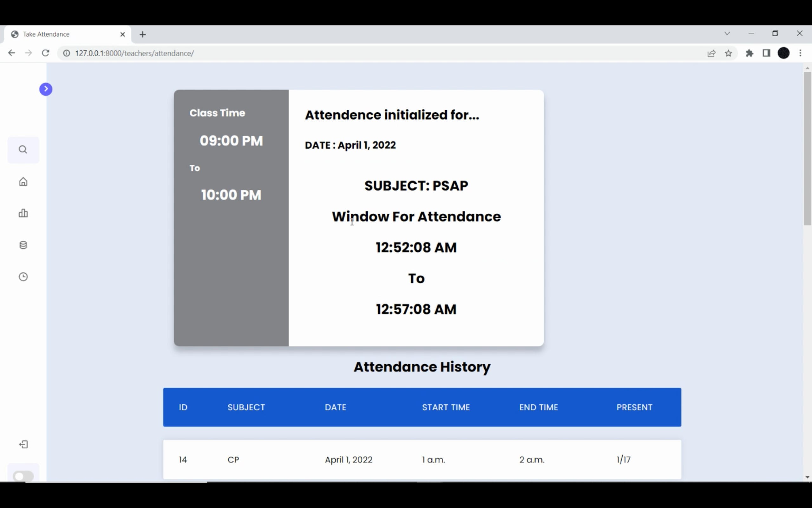Click the site information icon in address bar
812x508 pixels.
pyautogui.click(x=66, y=53)
